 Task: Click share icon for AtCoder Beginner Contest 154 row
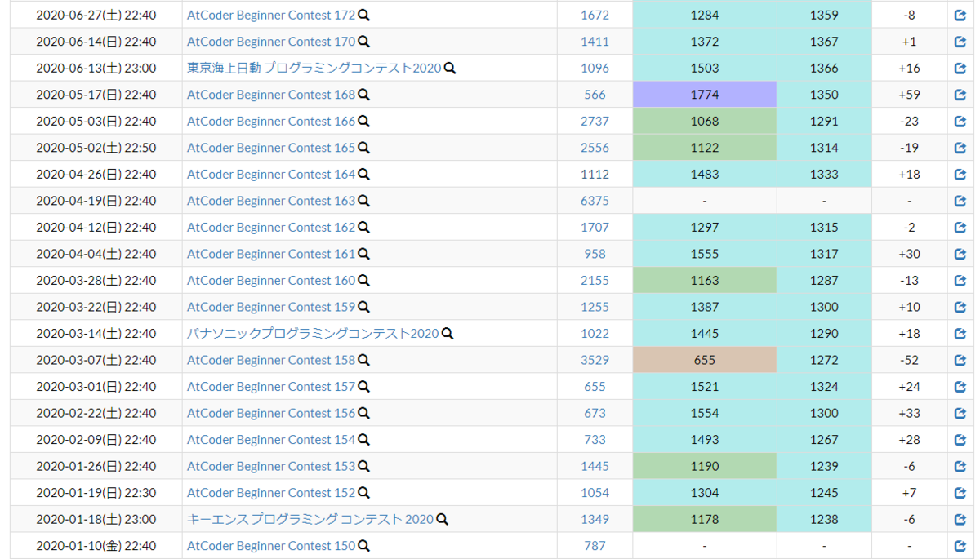click(960, 439)
